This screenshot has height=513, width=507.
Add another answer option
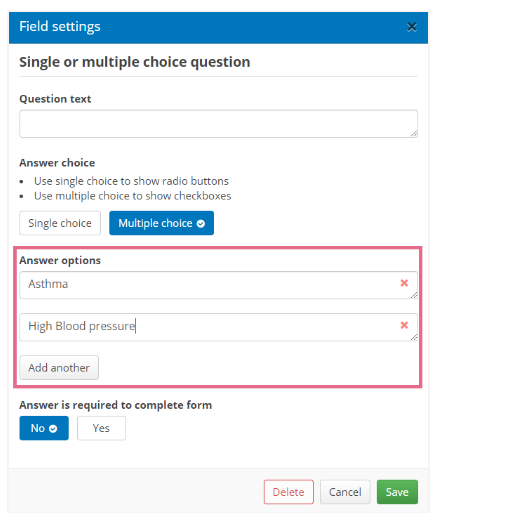point(59,367)
